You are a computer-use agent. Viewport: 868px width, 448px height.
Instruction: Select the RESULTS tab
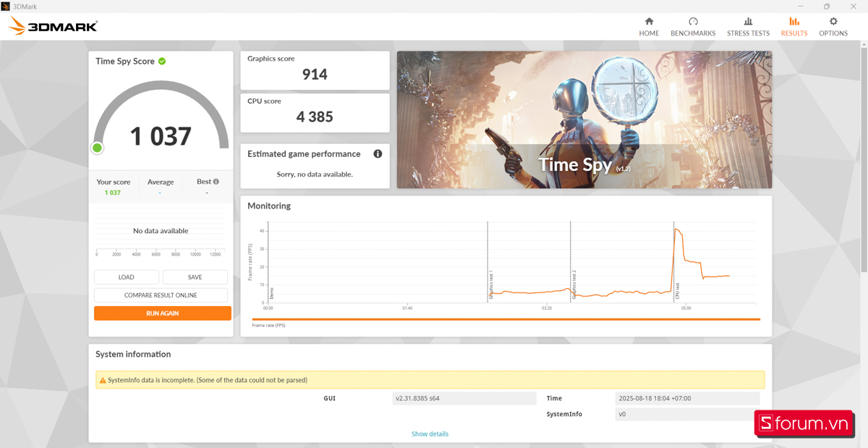[794, 27]
